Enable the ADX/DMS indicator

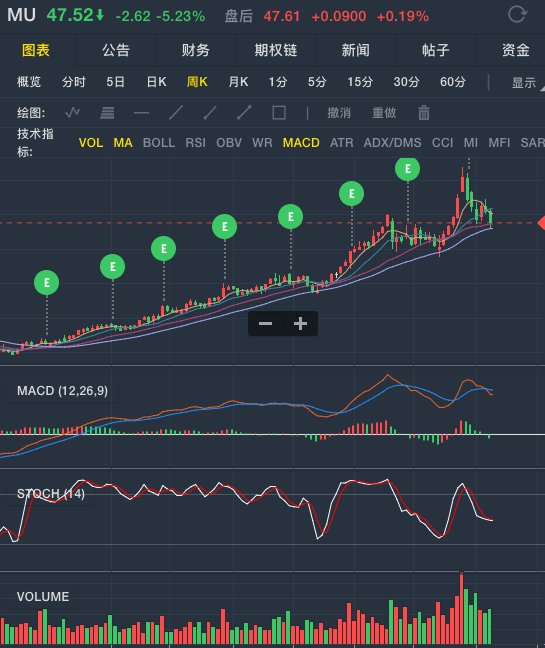click(x=392, y=143)
